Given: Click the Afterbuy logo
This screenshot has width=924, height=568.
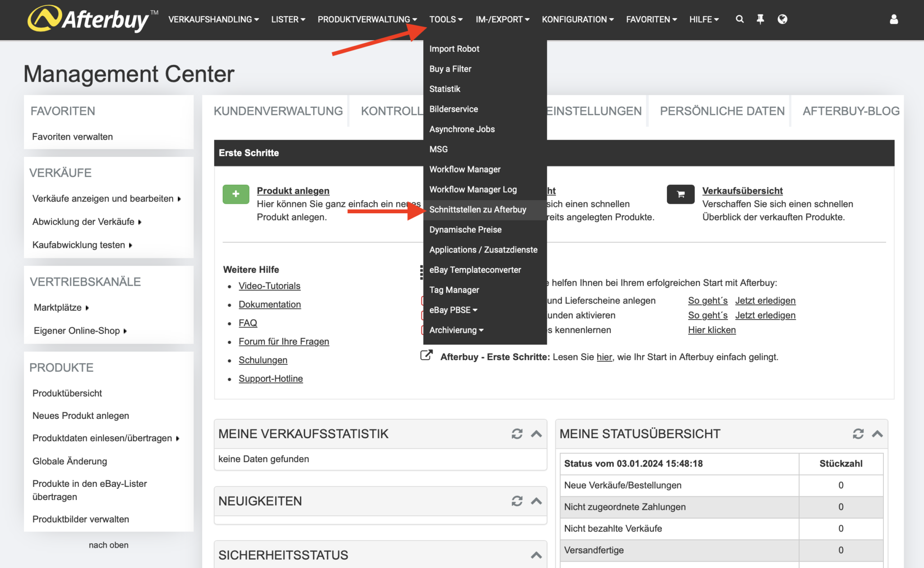Looking at the screenshot, I should (92, 19).
